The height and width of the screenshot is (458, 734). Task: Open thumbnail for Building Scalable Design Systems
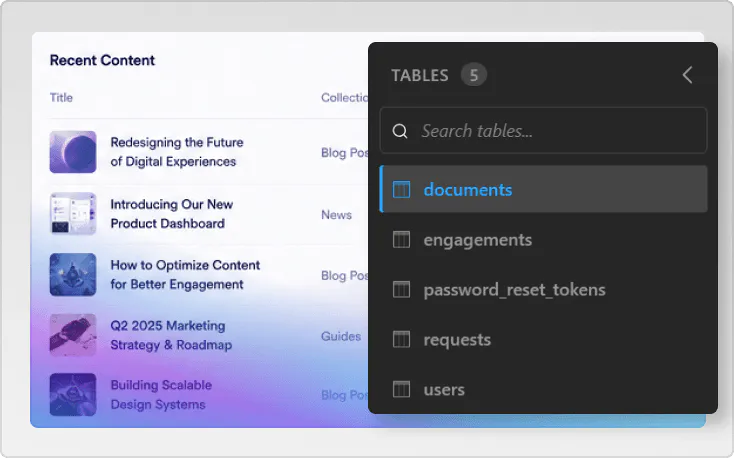[73, 394]
